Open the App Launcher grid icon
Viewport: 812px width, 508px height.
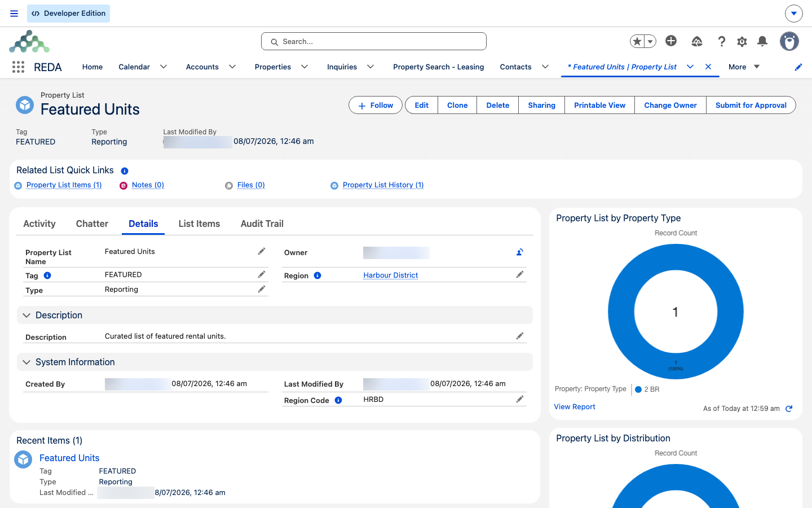[x=18, y=67]
